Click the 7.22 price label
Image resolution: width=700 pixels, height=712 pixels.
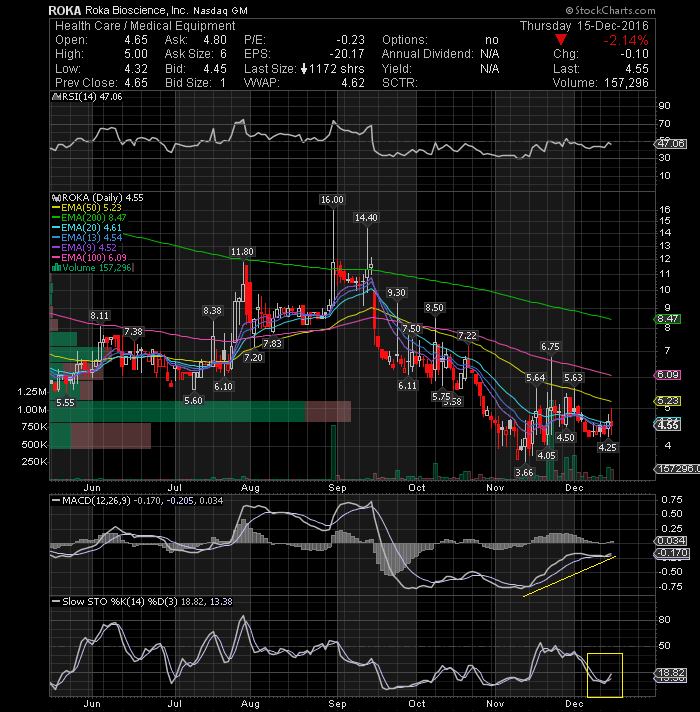click(x=467, y=336)
